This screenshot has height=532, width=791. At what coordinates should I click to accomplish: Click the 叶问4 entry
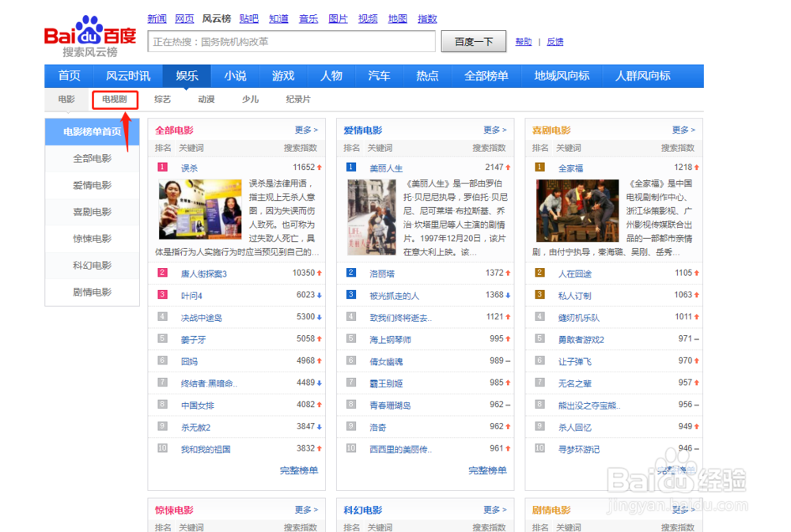click(191, 296)
